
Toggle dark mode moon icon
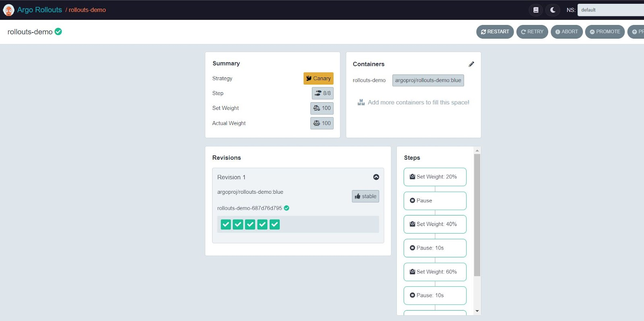(553, 10)
